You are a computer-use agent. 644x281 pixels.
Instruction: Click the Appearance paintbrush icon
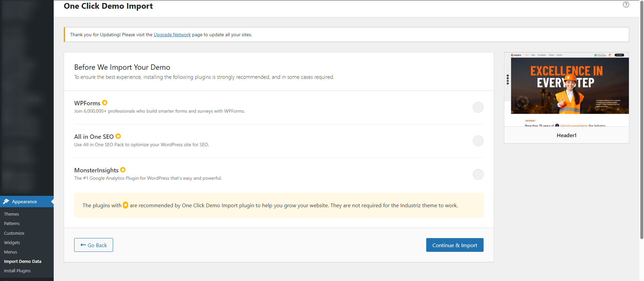(x=6, y=202)
